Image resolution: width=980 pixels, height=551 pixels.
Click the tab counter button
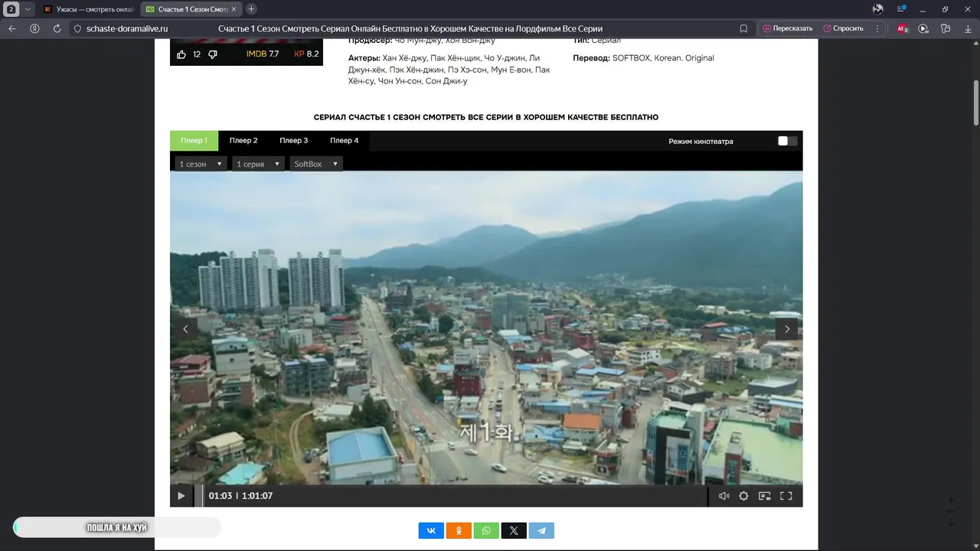click(11, 9)
